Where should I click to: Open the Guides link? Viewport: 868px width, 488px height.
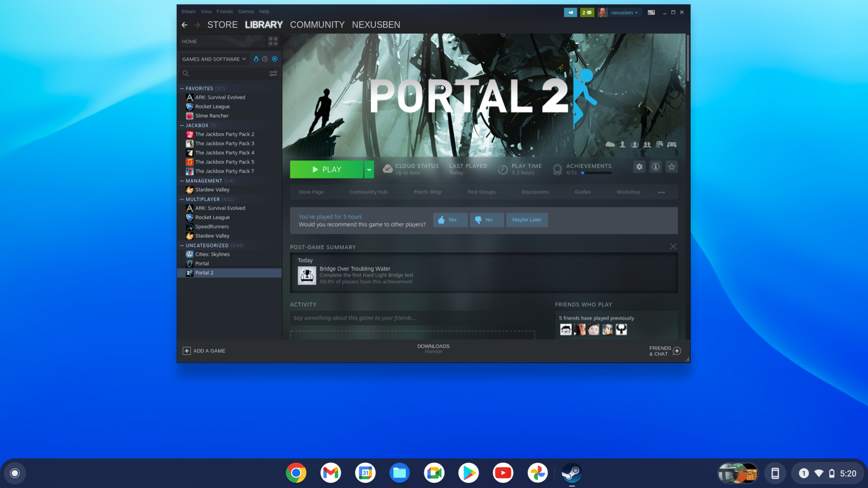point(582,192)
